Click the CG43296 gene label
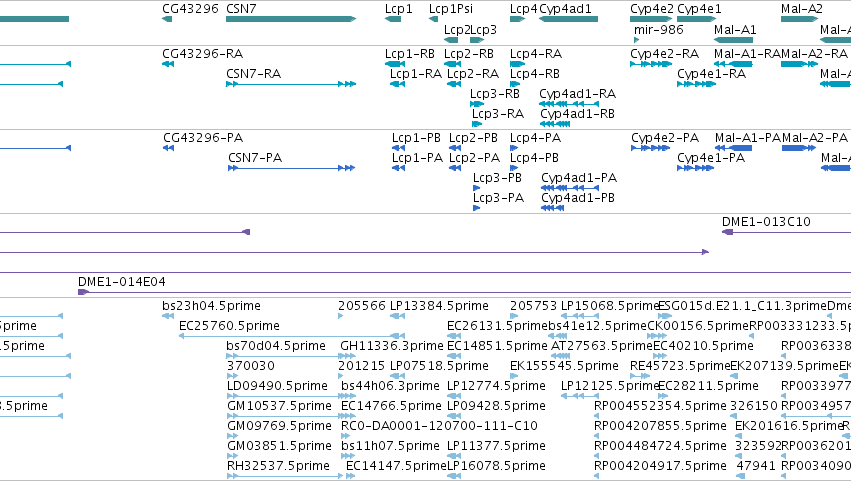The image size is (851, 481). [190, 9]
